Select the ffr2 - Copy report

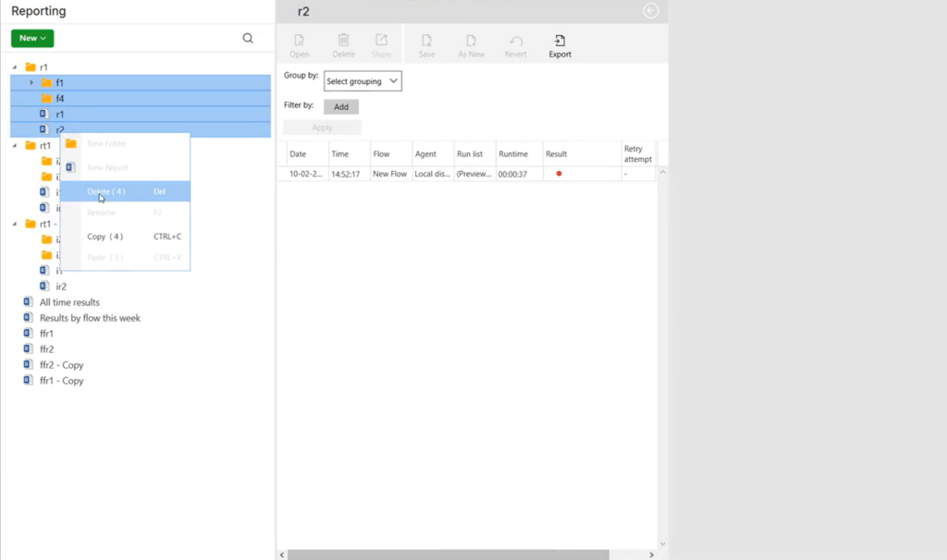[61, 365]
